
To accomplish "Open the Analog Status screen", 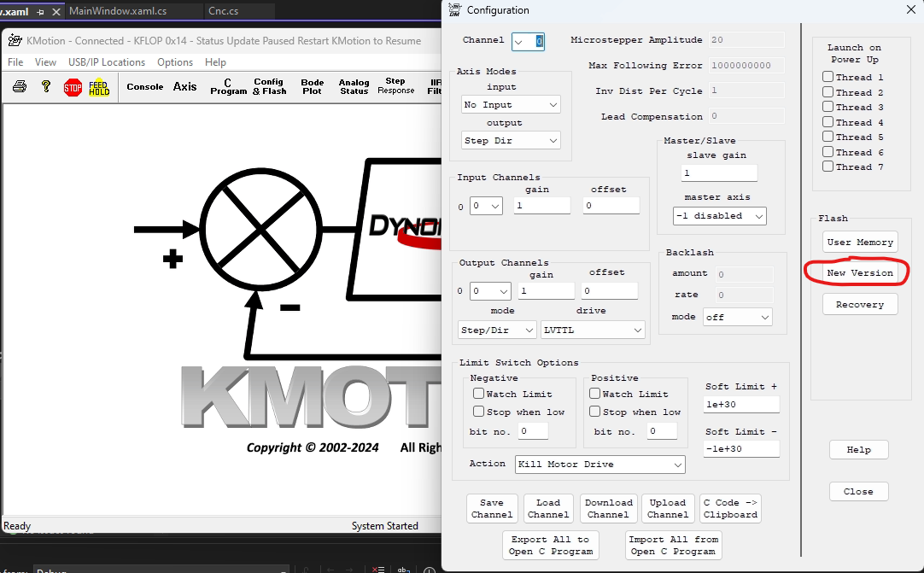I will [354, 87].
